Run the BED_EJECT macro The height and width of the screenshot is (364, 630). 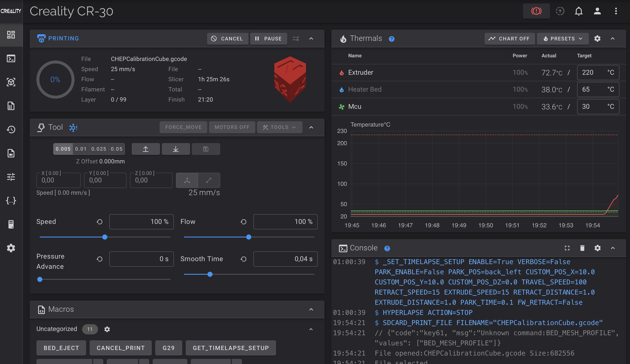[61, 348]
